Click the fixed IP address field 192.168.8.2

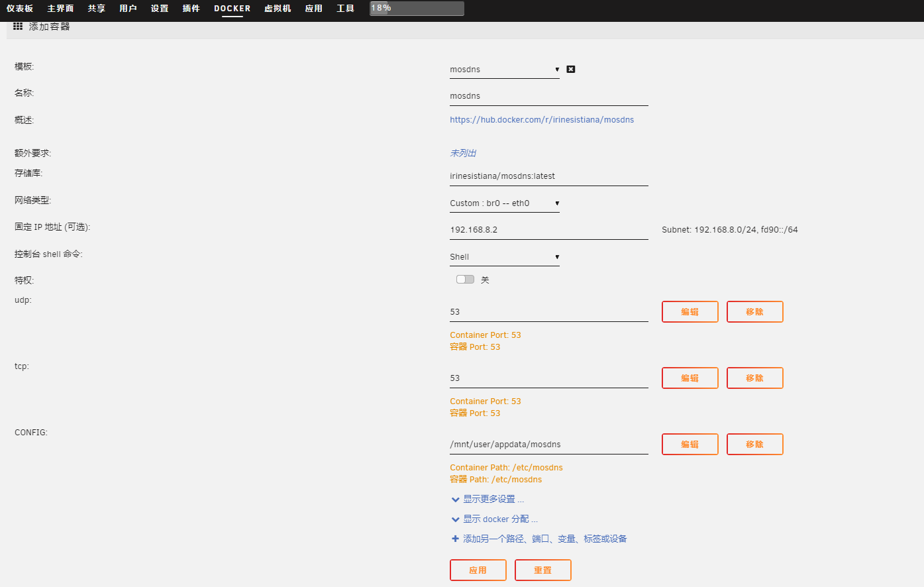click(x=548, y=230)
